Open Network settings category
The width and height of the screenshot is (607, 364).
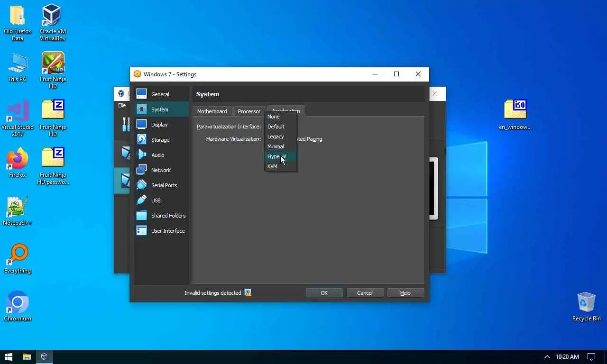(161, 170)
